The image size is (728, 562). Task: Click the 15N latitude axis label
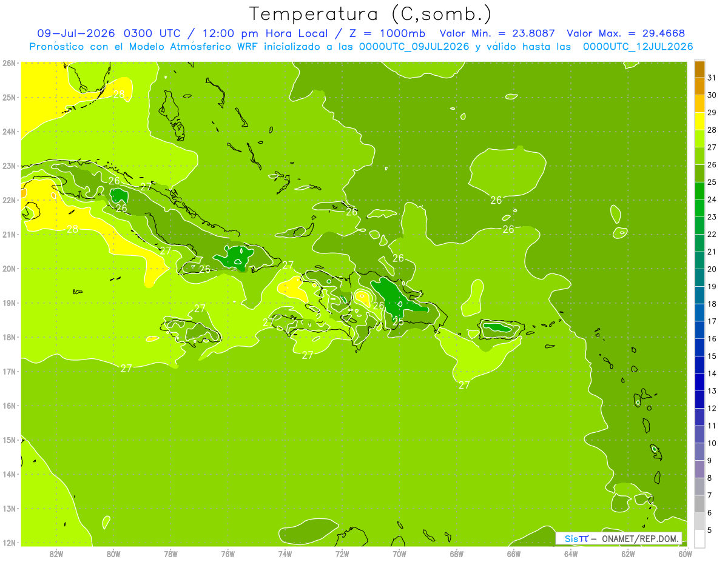[x=8, y=440]
